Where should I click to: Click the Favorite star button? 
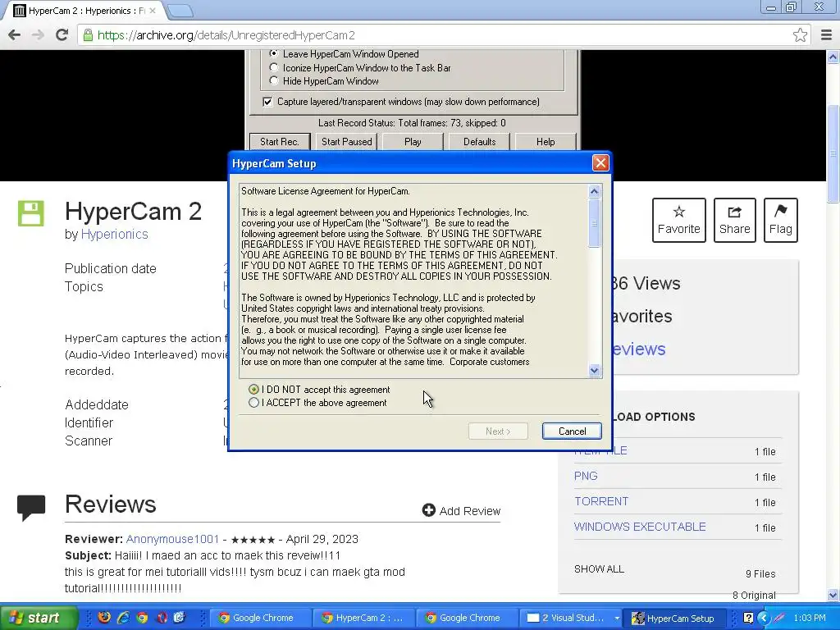click(678, 220)
